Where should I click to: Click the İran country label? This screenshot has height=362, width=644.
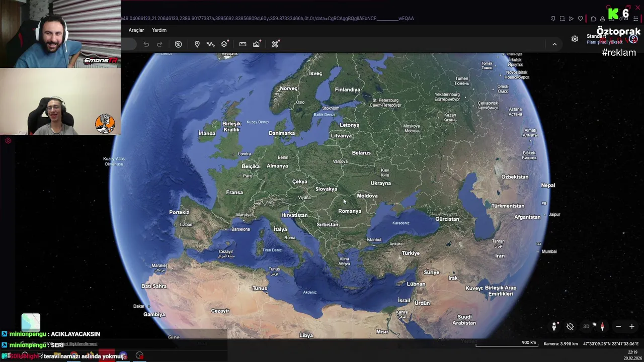coord(500,256)
